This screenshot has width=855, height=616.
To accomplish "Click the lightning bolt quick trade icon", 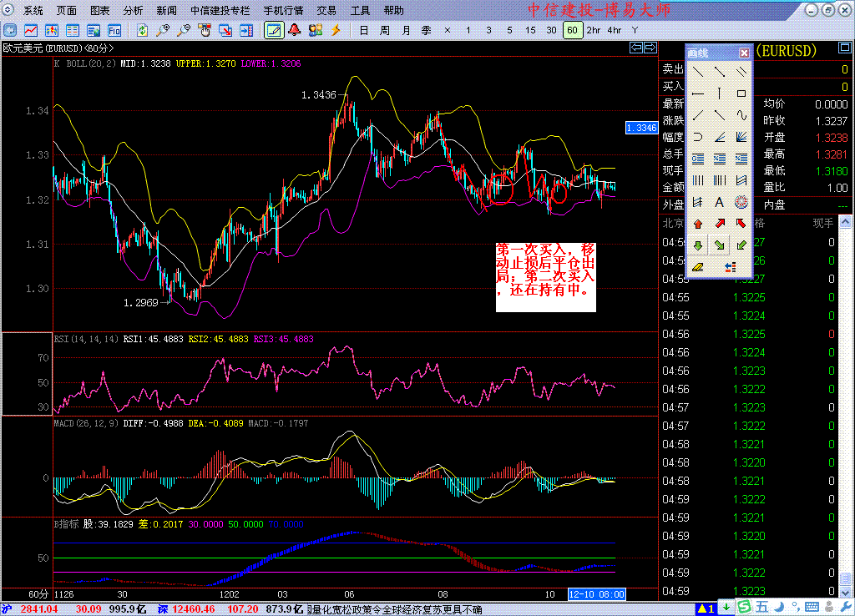I will 336,30.
